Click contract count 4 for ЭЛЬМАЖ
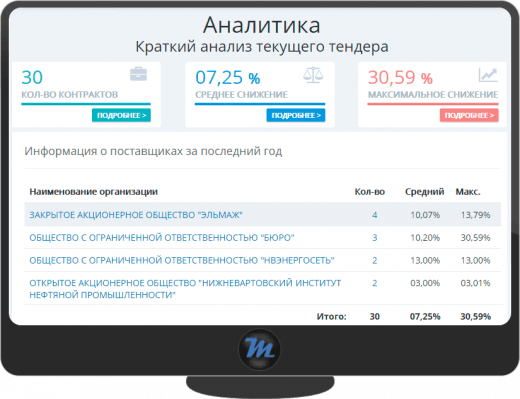 tap(375, 215)
